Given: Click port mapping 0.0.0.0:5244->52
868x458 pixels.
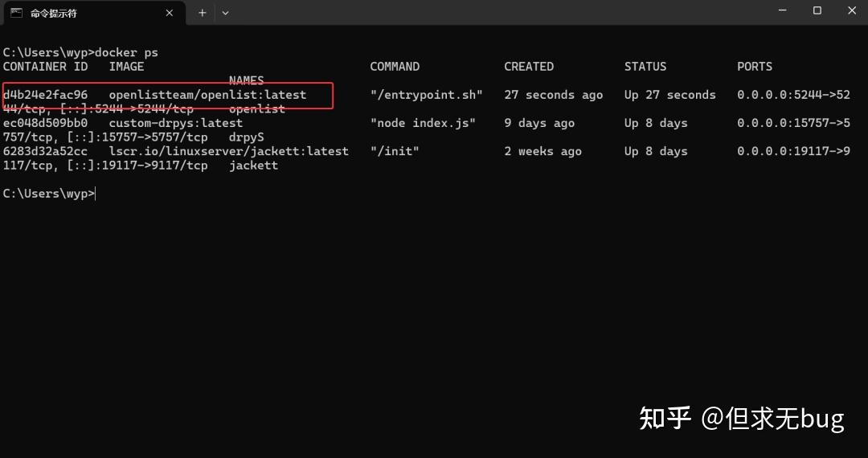Looking at the screenshot, I should [x=793, y=95].
